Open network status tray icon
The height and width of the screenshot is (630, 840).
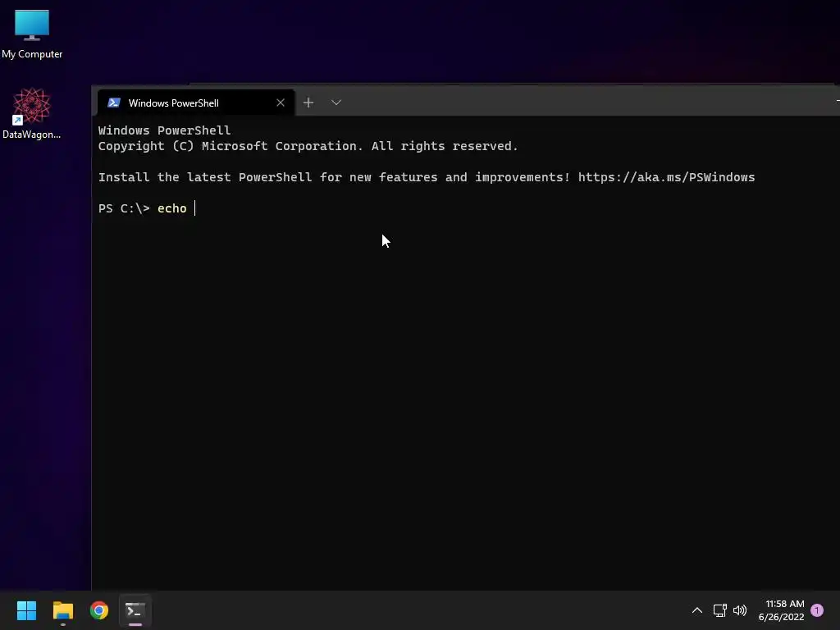tap(719, 610)
